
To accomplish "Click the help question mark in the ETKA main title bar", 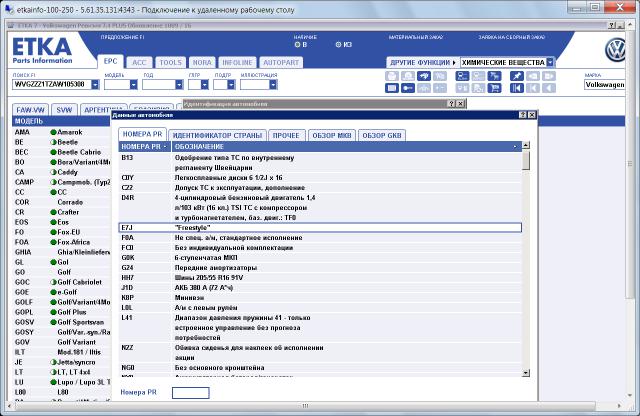I will pos(611,25).
